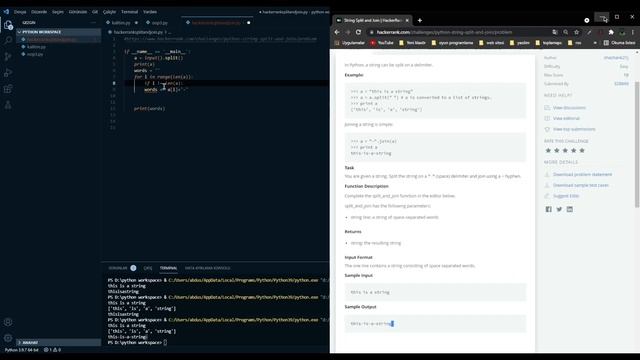This screenshot has height=360, width=640.
Task: Open the View editorial link
Action: [566, 118]
